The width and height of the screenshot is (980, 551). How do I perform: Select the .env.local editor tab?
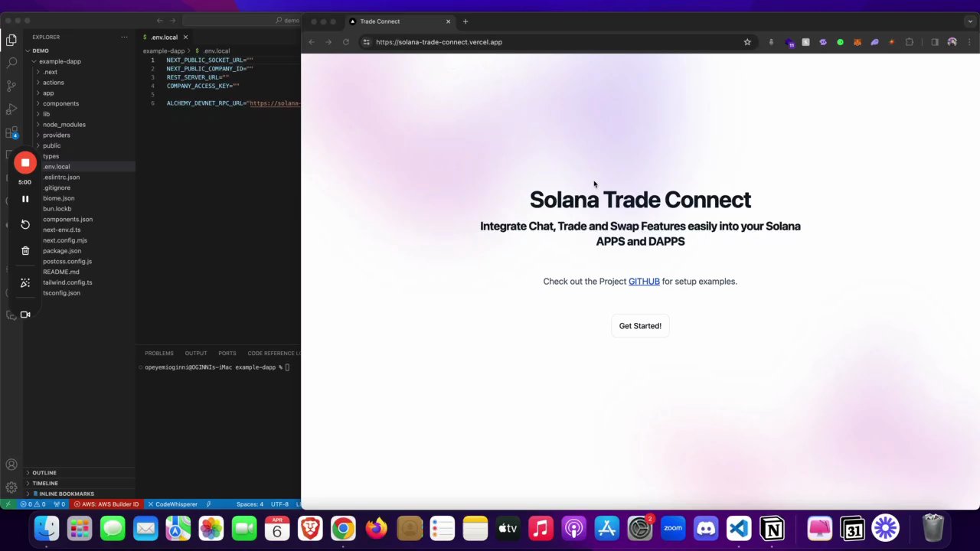(165, 37)
